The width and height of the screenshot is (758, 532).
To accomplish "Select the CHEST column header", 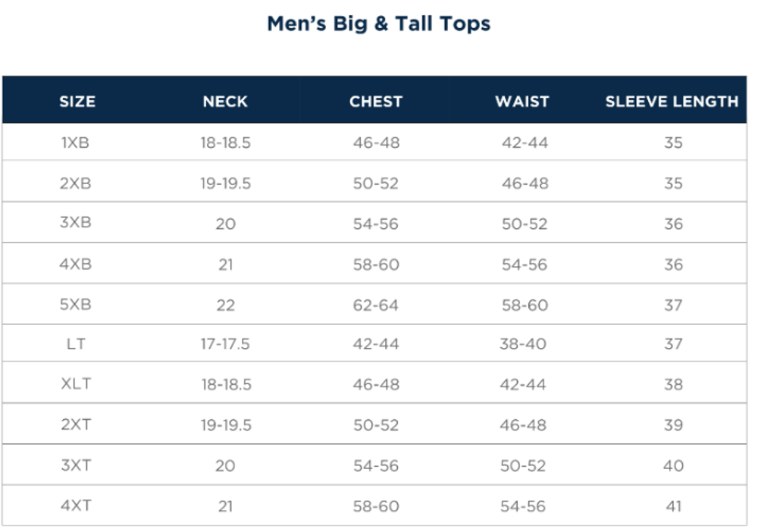I will tap(376, 102).
